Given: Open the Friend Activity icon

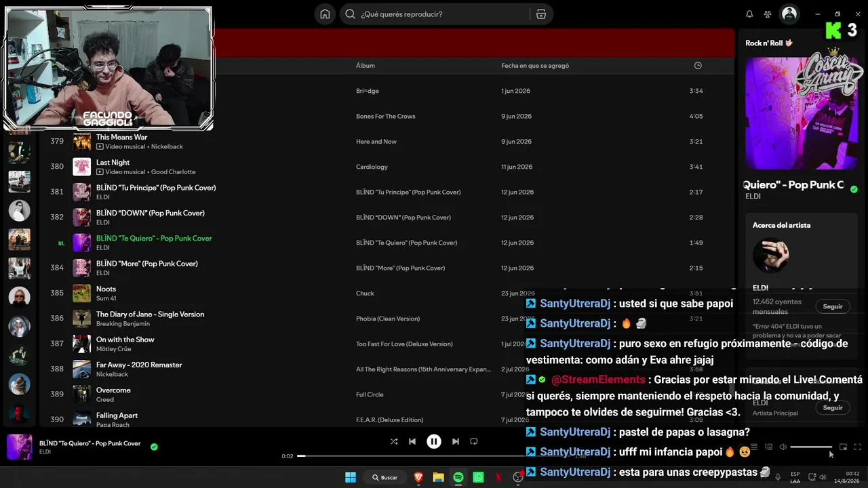Looking at the screenshot, I should point(768,14).
